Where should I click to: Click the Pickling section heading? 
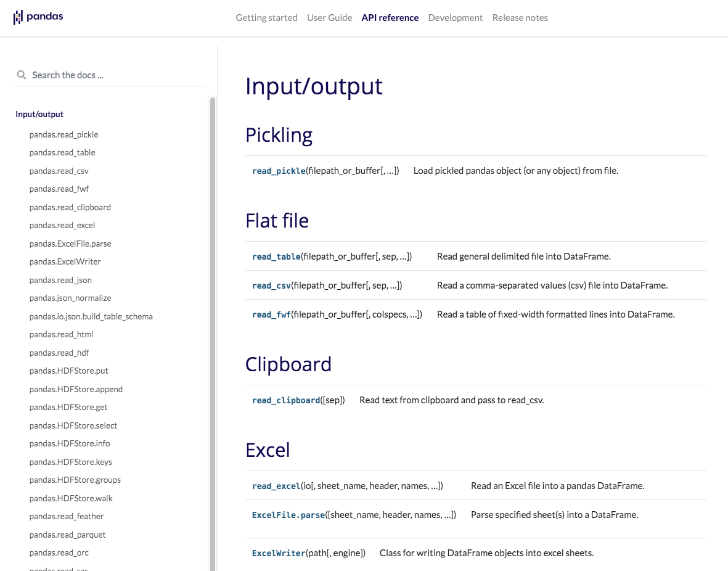279,135
